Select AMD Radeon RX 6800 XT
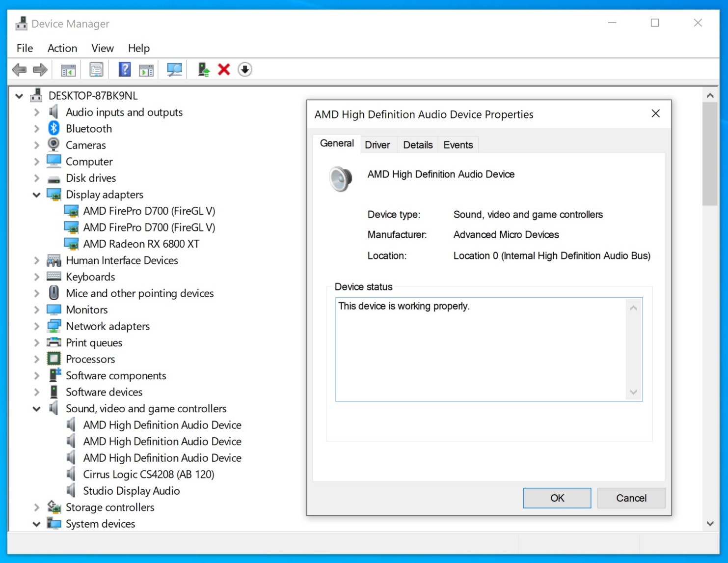Screen dimensions: 728x563 click(141, 244)
